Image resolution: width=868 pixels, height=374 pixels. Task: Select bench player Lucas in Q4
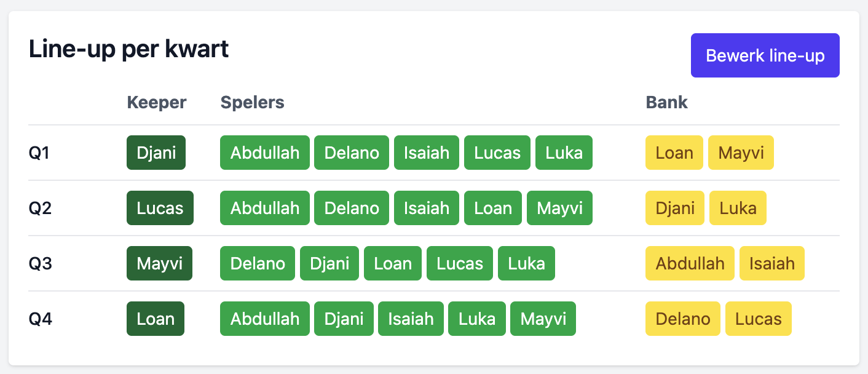(758, 319)
